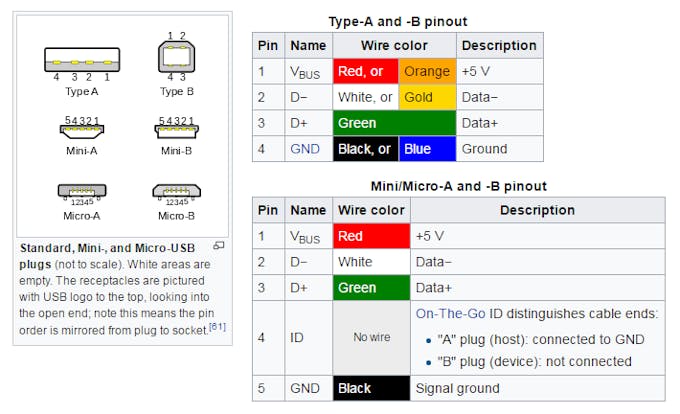The width and height of the screenshot is (680, 414).
Task: Enlarge the thumbnail using the magnify icon
Action: (219, 245)
